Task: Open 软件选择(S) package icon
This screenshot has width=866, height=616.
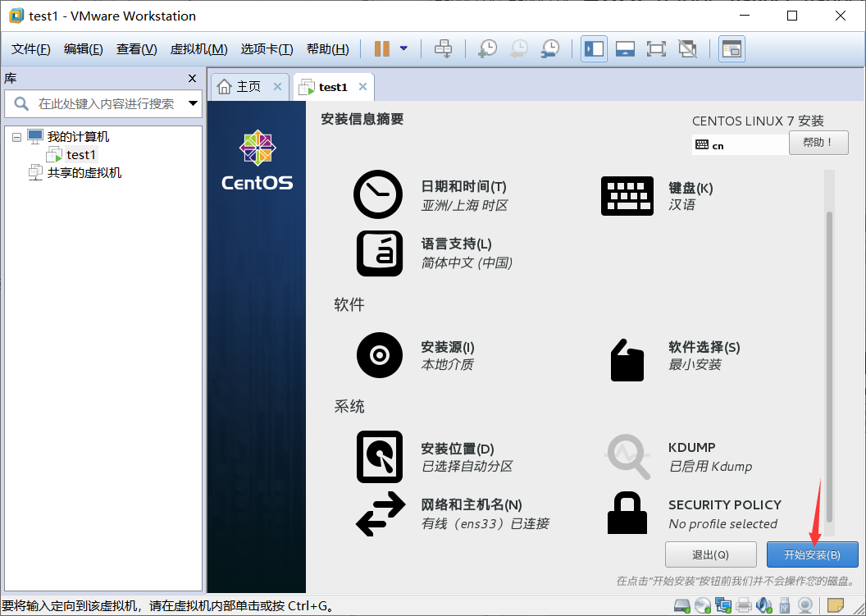Action: pyautogui.click(x=627, y=359)
